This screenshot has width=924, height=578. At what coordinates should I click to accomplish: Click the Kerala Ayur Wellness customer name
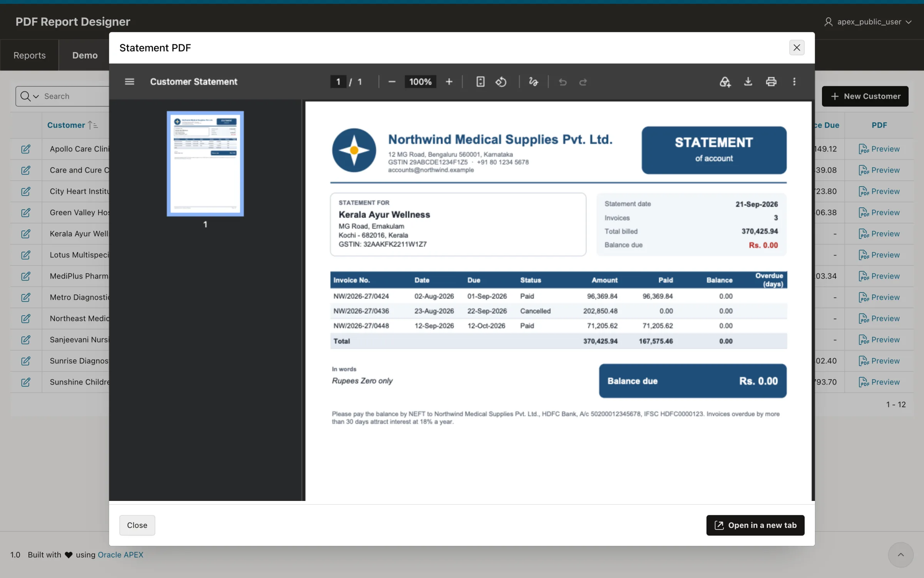click(x=384, y=215)
